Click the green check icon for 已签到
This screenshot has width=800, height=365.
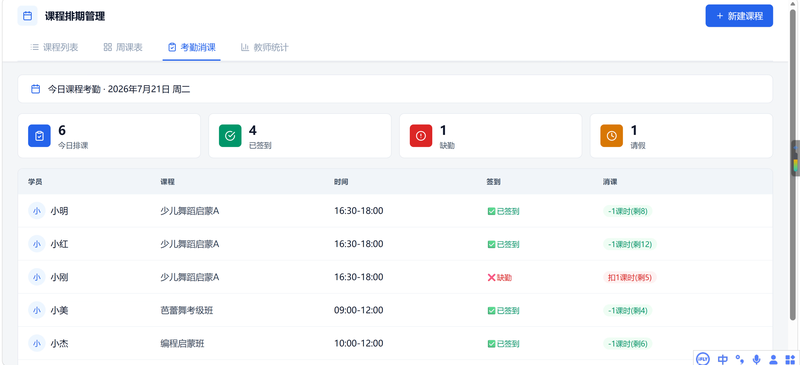(x=230, y=136)
